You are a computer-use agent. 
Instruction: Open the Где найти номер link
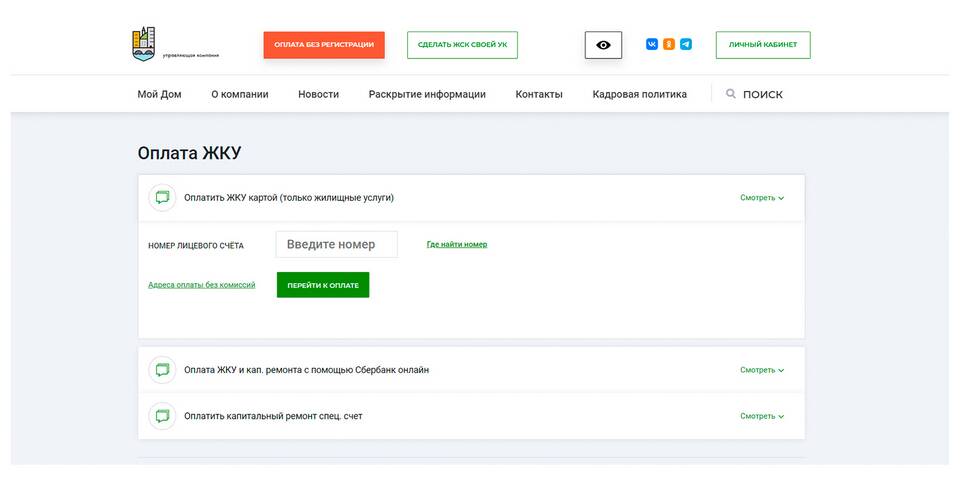coord(457,244)
